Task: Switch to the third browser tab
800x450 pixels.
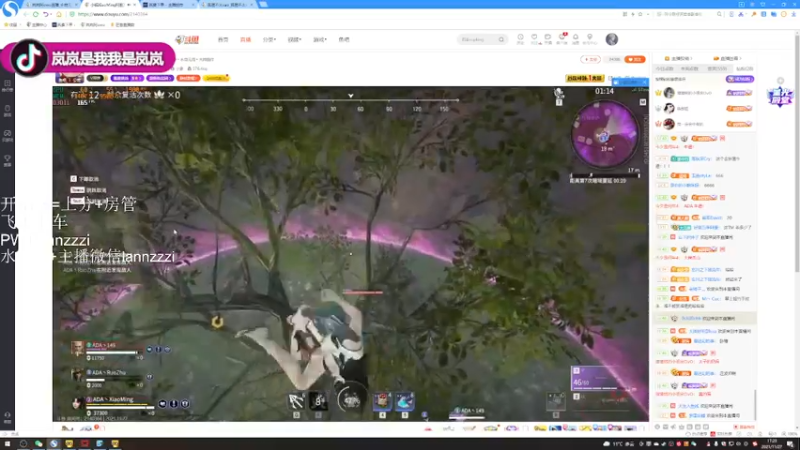Action: (x=167, y=5)
